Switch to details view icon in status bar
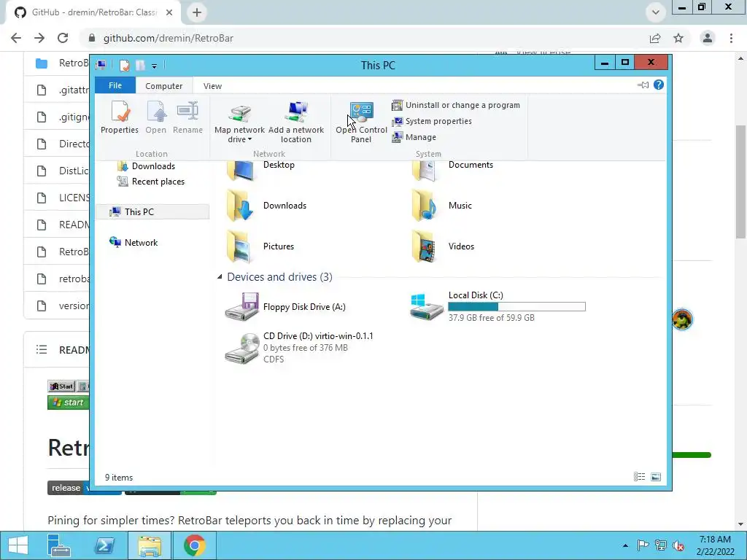Screen dimensions: 747x560 [x=639, y=477]
